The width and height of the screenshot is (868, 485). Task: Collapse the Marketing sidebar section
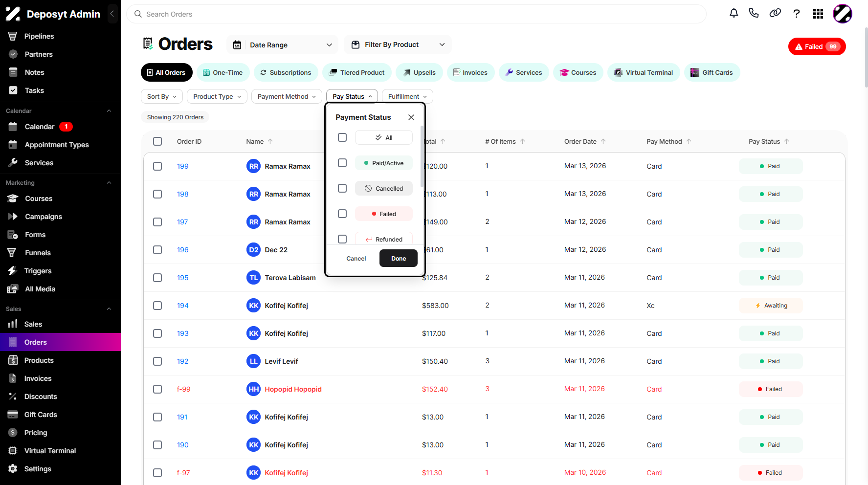[x=109, y=183]
